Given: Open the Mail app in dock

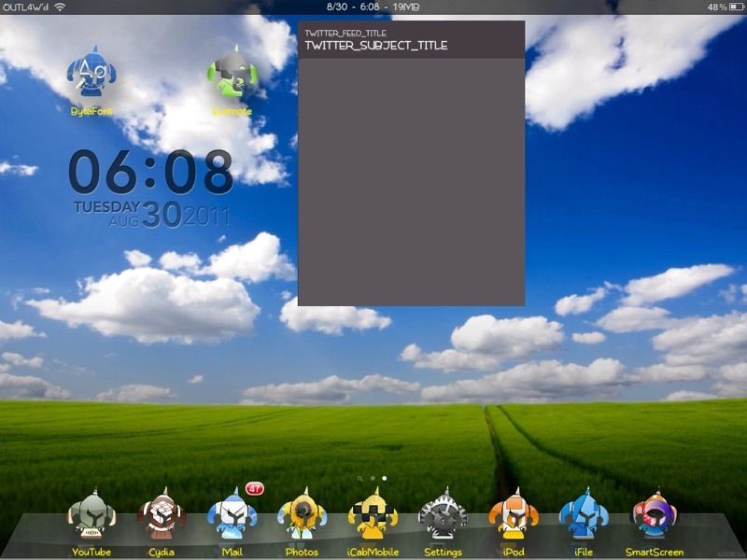Looking at the screenshot, I should click(232, 516).
